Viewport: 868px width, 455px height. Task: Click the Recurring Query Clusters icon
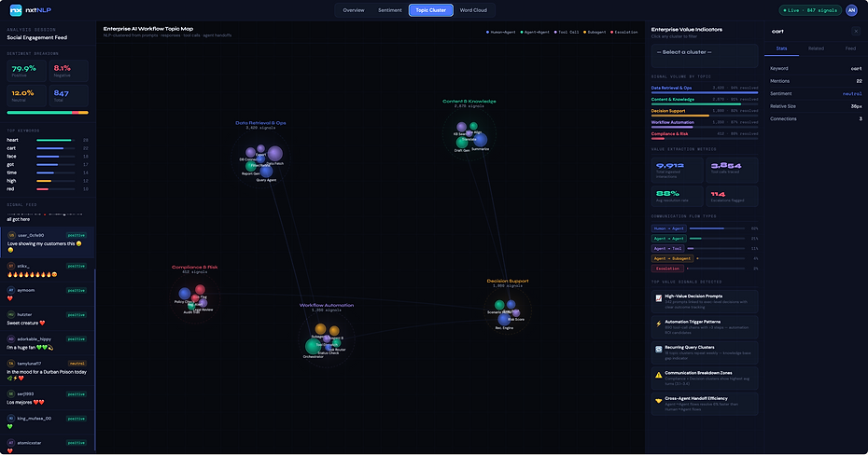pos(659,350)
